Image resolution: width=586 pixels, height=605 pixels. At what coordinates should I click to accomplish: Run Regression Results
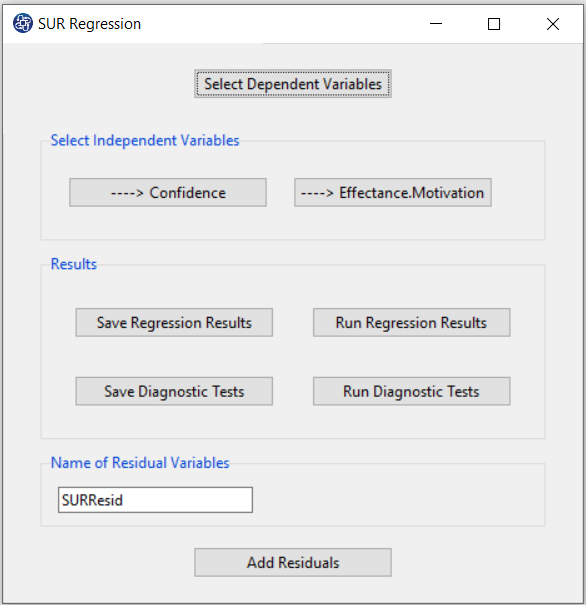412,322
